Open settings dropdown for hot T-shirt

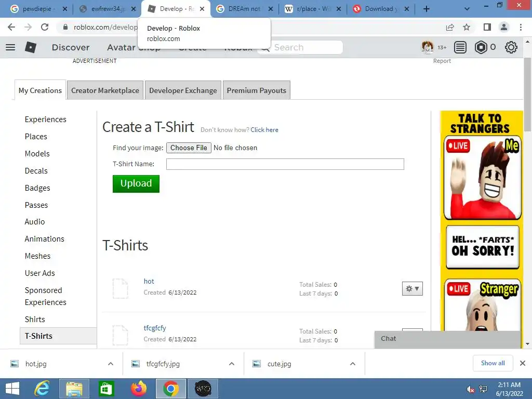pos(412,289)
